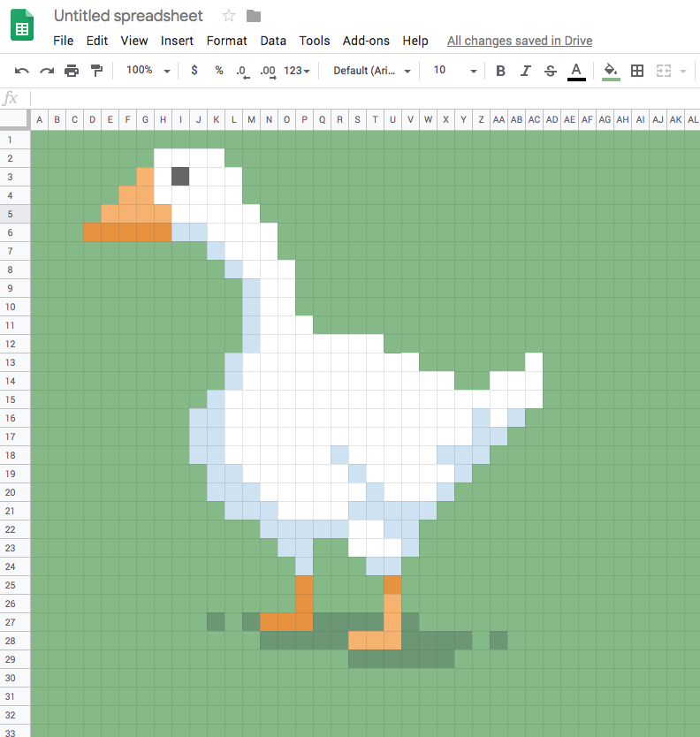Screen dimensions: 700x737
Task: Select column Z header
Action: pos(481,120)
